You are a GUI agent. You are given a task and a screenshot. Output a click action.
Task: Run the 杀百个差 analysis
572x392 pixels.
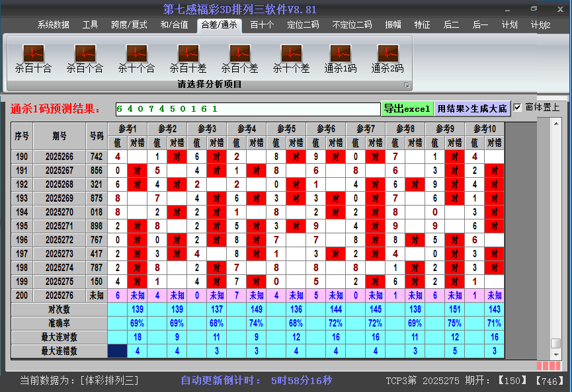click(x=239, y=58)
